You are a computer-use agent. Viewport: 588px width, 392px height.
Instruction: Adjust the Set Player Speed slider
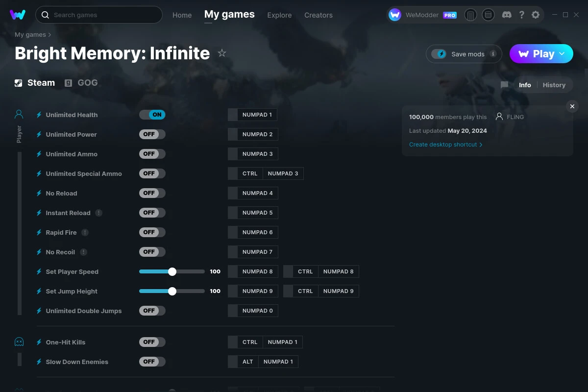(172, 271)
